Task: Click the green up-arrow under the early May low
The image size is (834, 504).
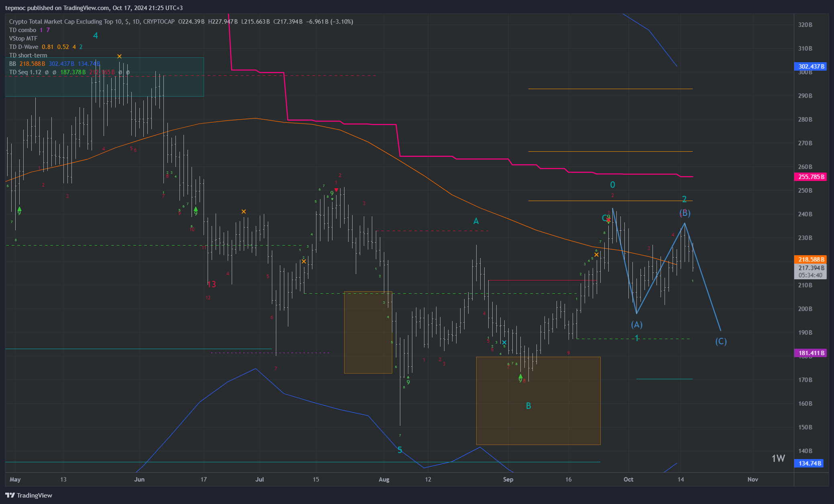Action: pyautogui.click(x=19, y=209)
